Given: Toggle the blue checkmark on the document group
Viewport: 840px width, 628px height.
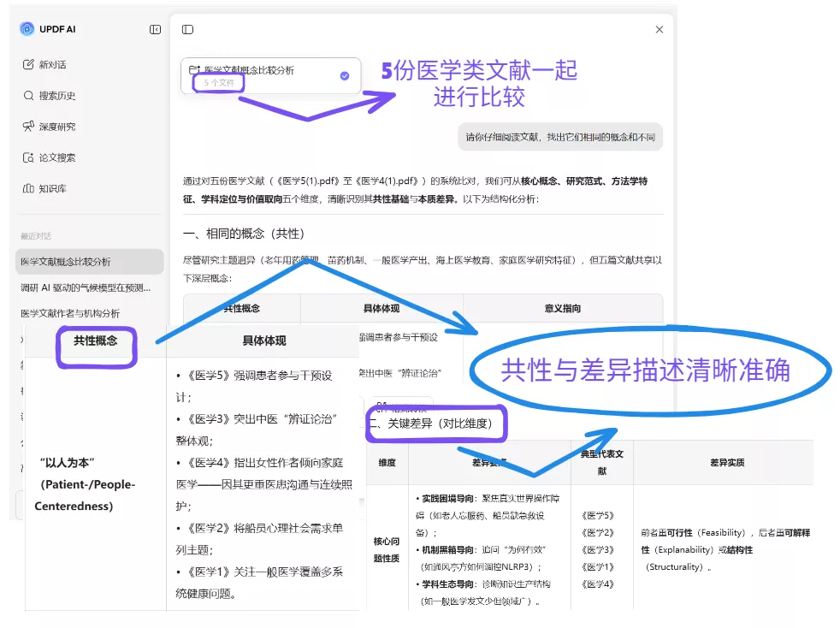Looking at the screenshot, I should pyautogui.click(x=345, y=75).
